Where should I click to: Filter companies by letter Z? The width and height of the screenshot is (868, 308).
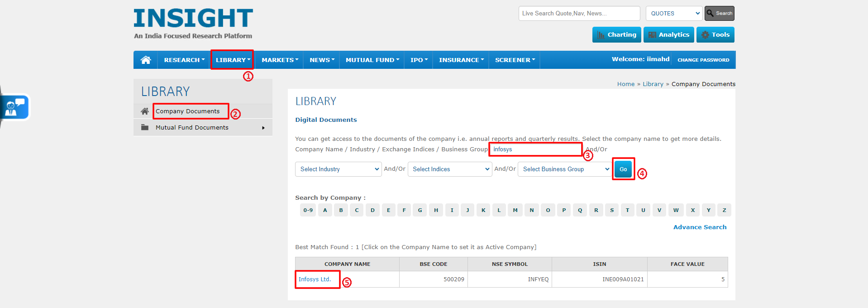click(x=724, y=210)
